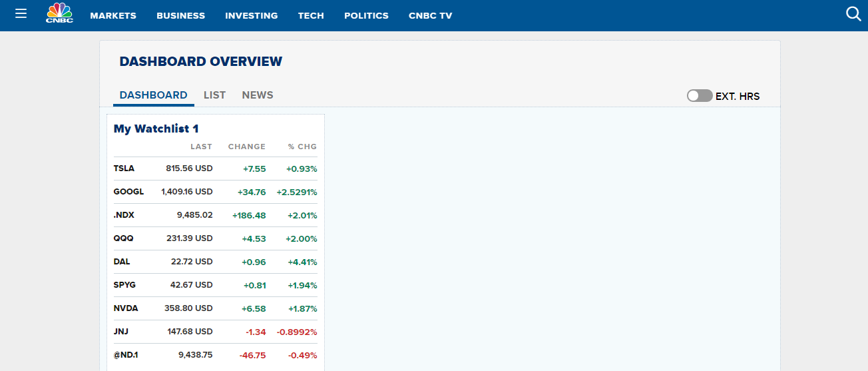The width and height of the screenshot is (868, 371).
Task: Open the search magnifier icon
Action: [x=853, y=14]
